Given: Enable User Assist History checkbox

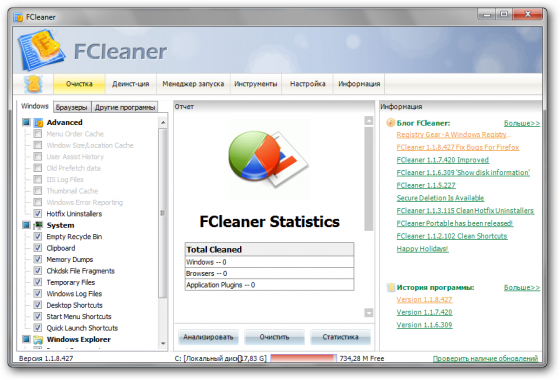Looking at the screenshot, I should coord(38,157).
